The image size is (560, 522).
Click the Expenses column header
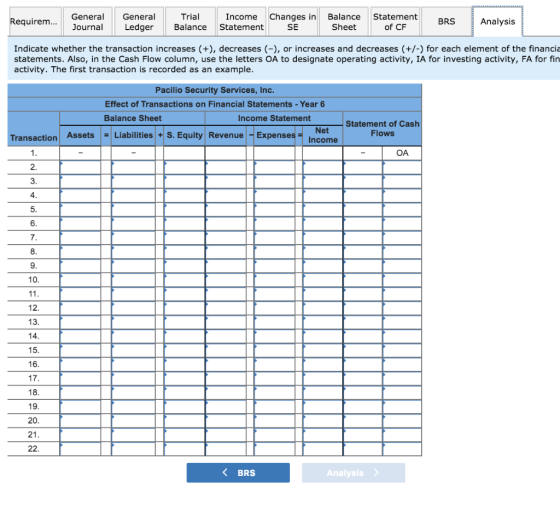point(276,135)
